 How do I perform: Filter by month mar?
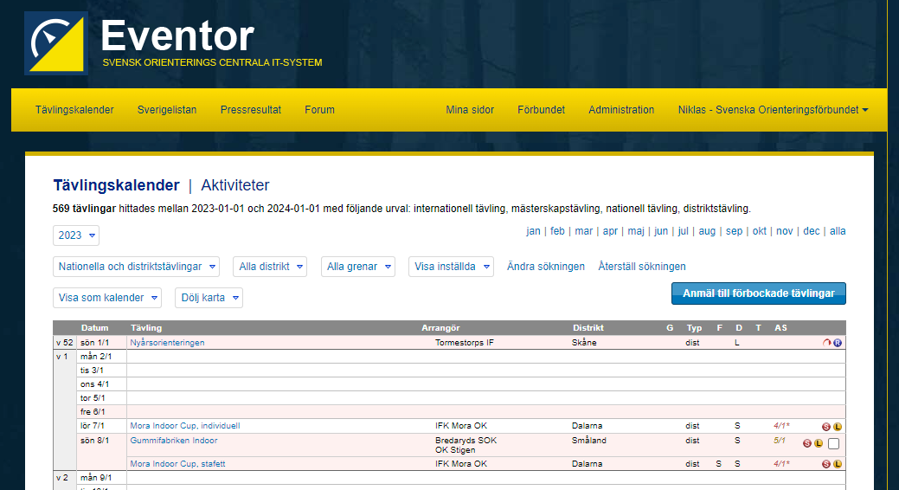(584, 231)
